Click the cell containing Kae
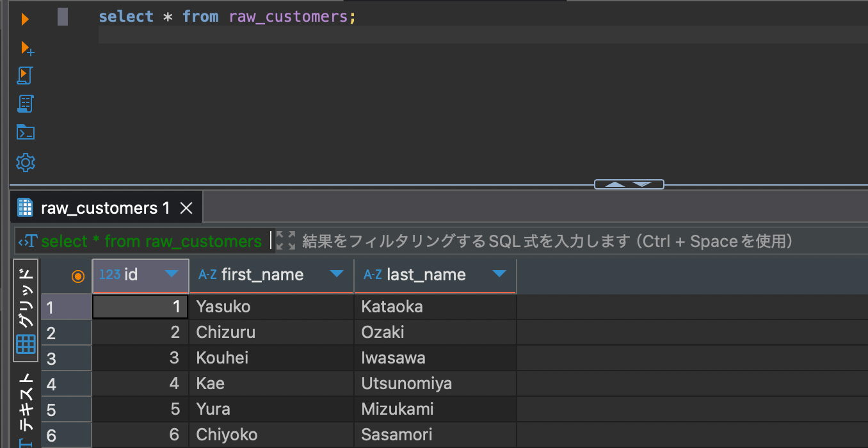The image size is (868, 448). click(x=272, y=383)
